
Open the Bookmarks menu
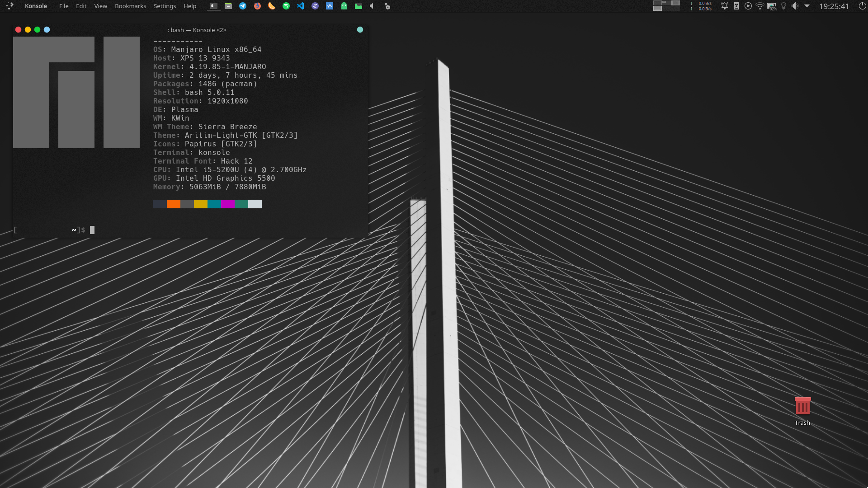pos(131,6)
